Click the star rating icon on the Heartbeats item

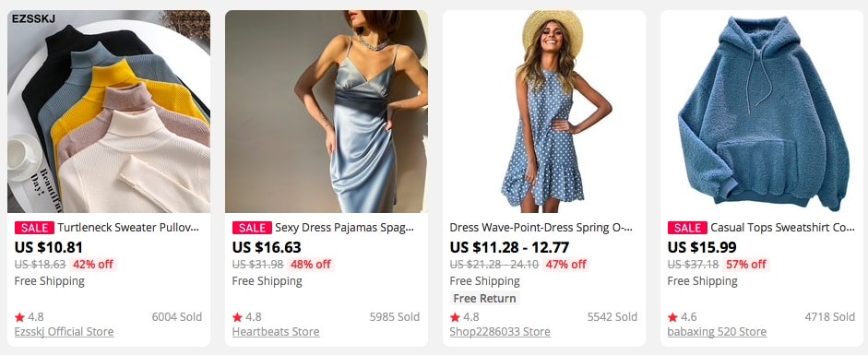point(237,317)
